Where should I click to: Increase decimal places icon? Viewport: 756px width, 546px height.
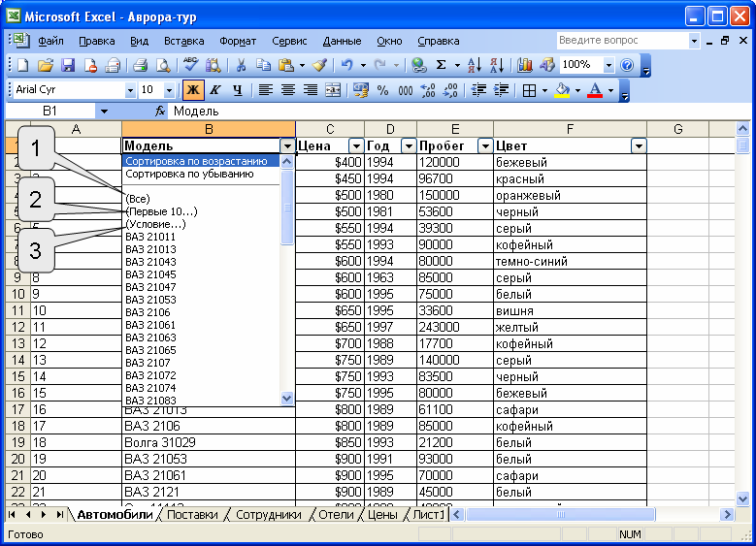[x=428, y=90]
